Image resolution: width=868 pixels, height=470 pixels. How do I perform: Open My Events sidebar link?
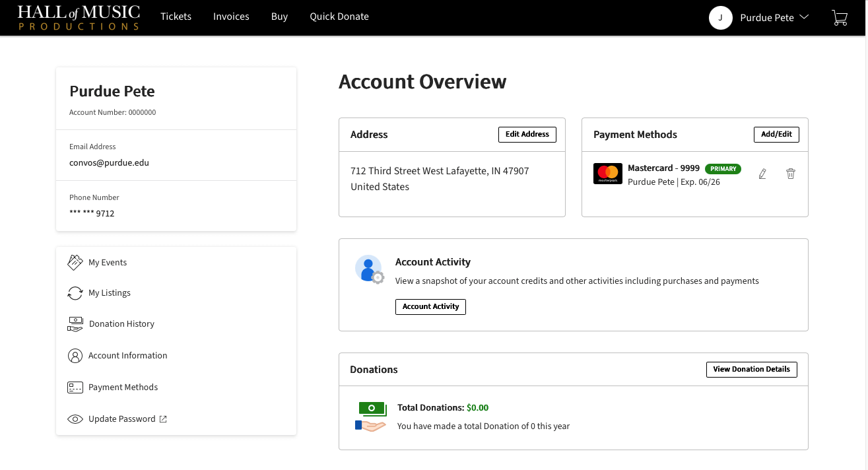click(x=108, y=262)
